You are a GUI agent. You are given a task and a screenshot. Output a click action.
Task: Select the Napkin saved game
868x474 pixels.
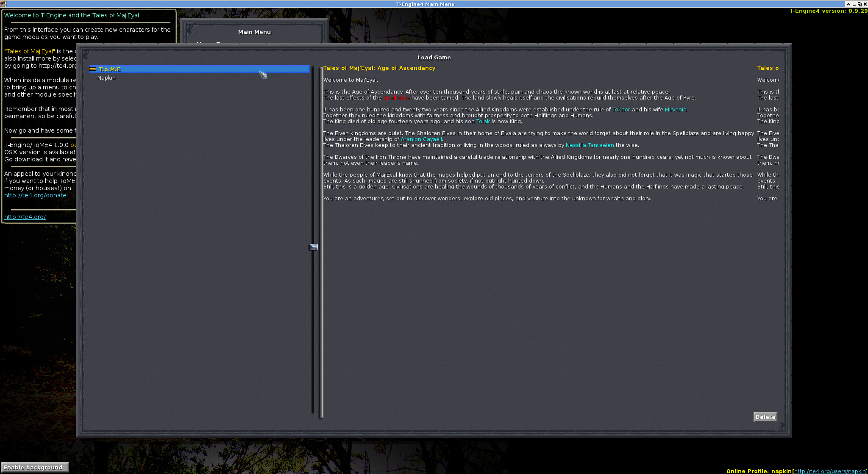(106, 78)
